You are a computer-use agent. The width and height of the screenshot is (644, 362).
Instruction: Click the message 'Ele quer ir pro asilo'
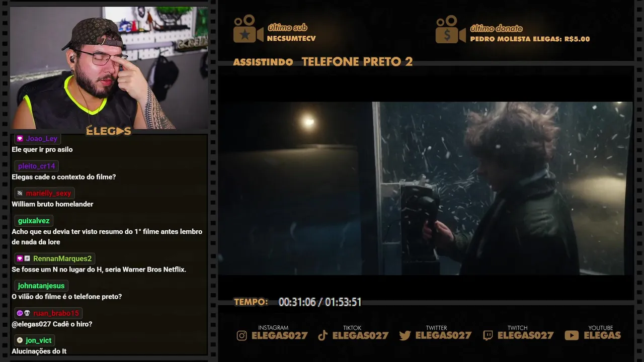pos(42,149)
